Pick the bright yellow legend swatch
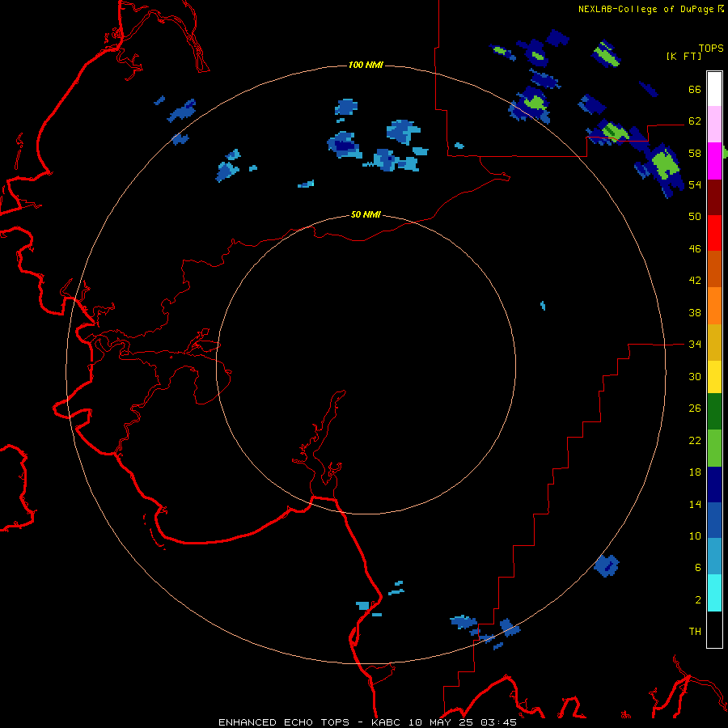This screenshot has width=728, height=728. click(714, 377)
